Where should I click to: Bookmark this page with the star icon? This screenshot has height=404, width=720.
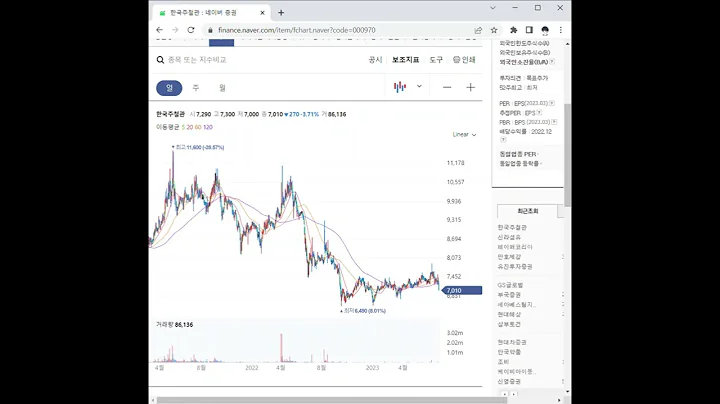(x=494, y=30)
